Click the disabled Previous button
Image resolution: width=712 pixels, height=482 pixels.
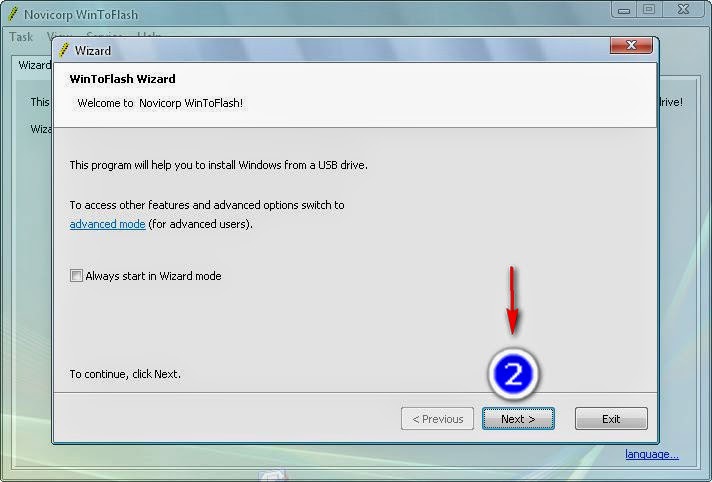437,418
